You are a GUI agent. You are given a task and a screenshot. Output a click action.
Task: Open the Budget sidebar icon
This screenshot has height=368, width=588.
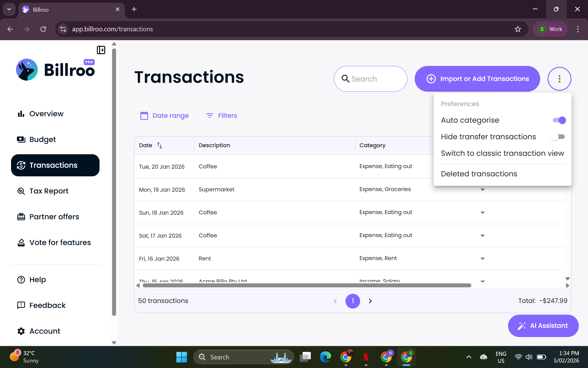pyautogui.click(x=21, y=140)
